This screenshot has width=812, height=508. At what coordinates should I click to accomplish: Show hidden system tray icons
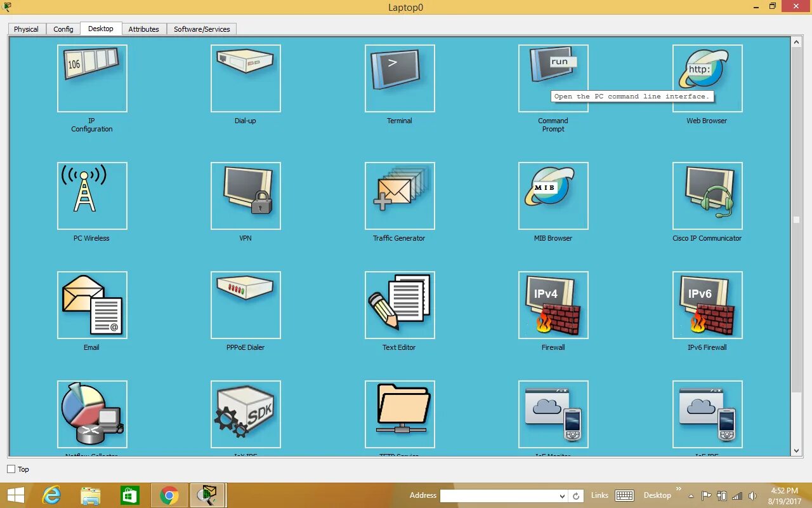pos(692,496)
